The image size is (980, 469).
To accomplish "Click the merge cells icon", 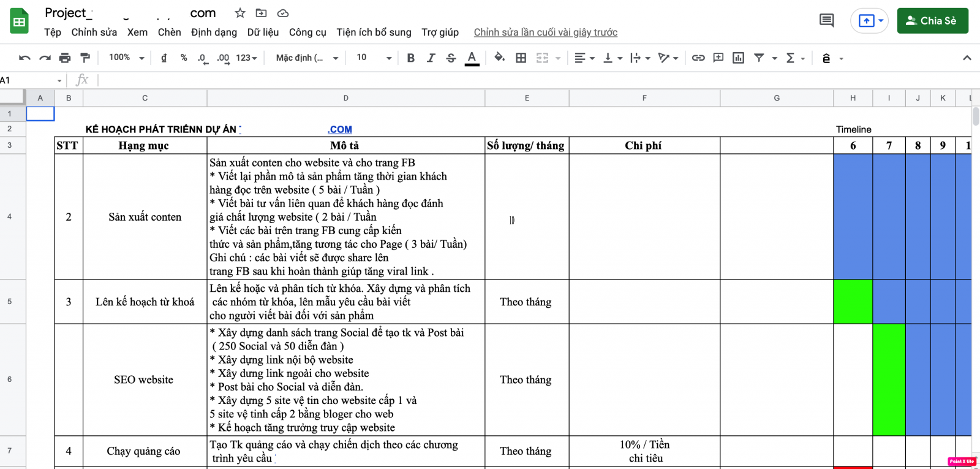I will pyautogui.click(x=542, y=58).
